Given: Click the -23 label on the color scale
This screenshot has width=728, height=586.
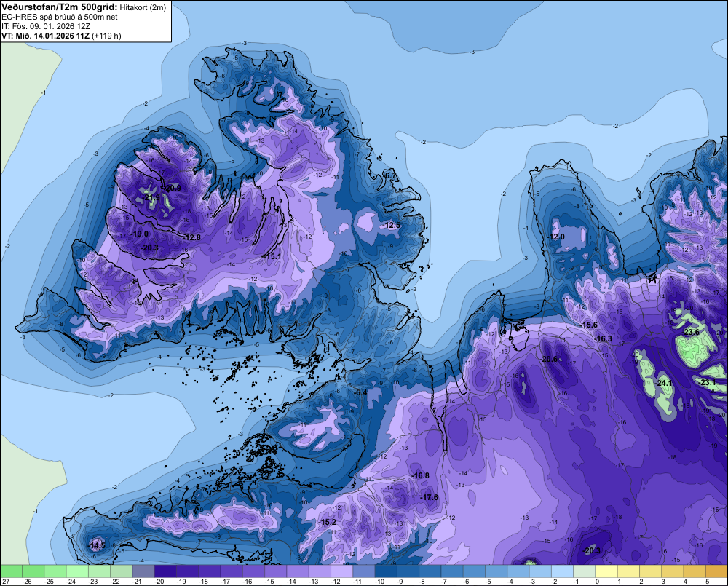Looking at the screenshot, I should click(x=93, y=582).
